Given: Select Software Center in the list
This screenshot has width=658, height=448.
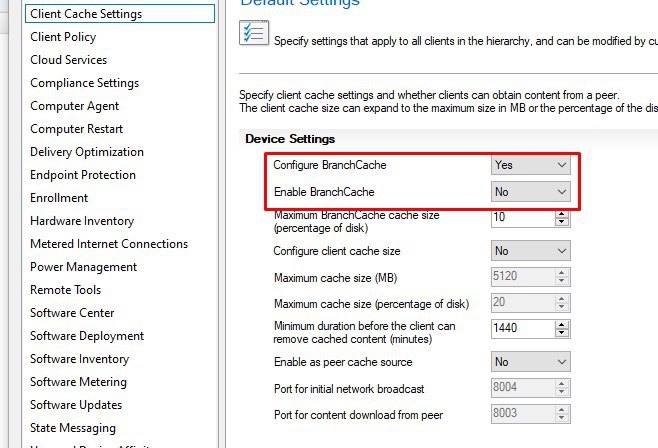Looking at the screenshot, I should tap(72, 313).
